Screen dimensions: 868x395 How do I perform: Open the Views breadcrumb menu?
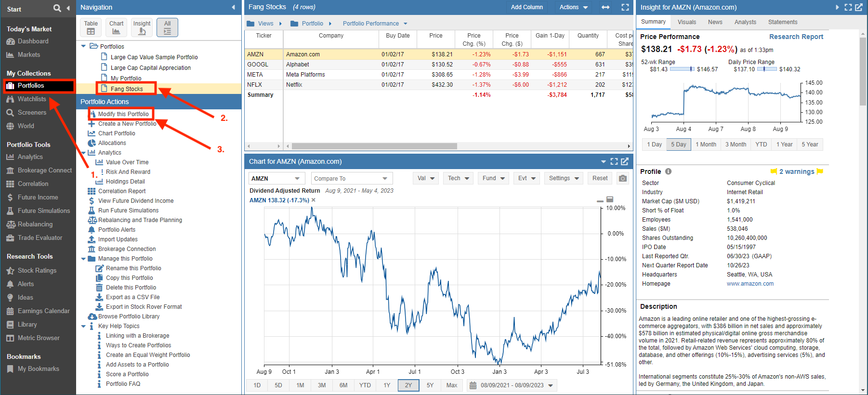pos(265,24)
